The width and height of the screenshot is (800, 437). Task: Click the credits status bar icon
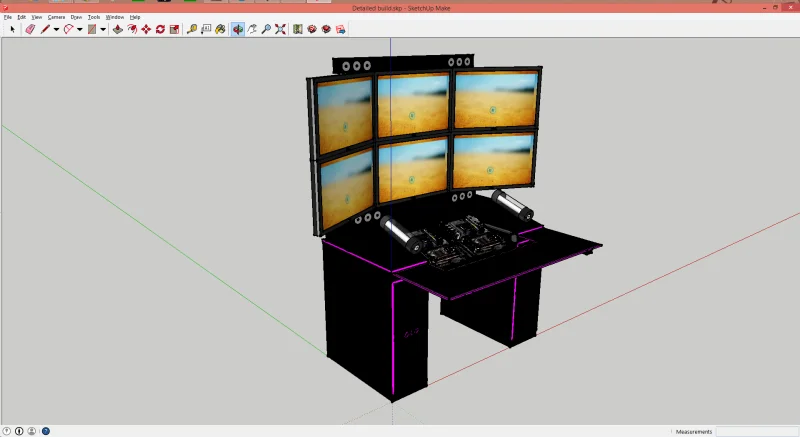tap(19, 431)
